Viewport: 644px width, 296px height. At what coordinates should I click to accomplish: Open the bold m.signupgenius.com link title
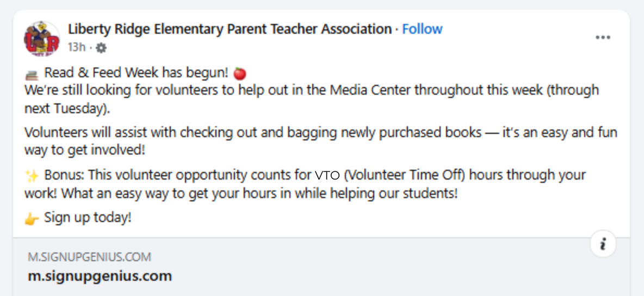pyautogui.click(x=100, y=276)
